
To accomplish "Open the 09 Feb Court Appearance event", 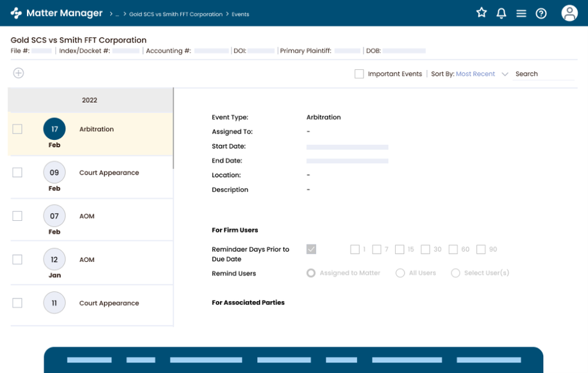I will 109,173.
